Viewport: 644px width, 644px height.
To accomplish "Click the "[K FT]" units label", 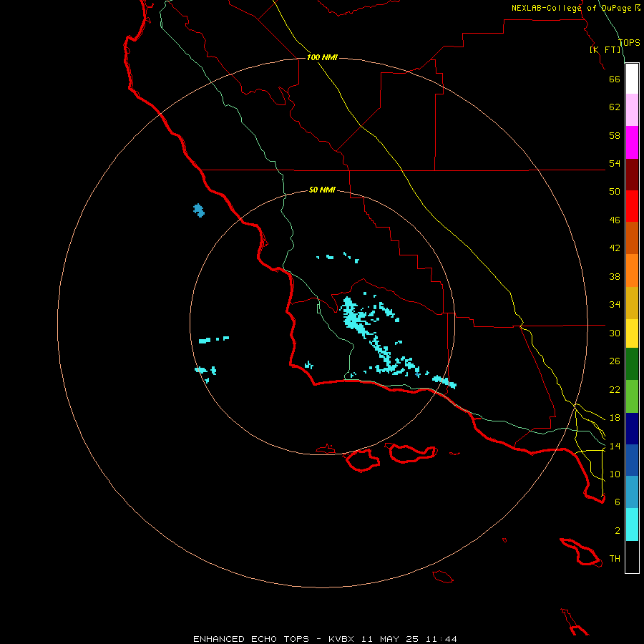I will coord(605,49).
